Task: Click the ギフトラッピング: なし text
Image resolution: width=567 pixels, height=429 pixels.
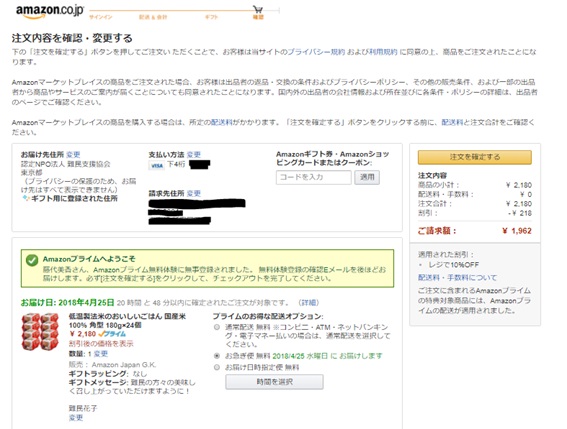Action: click(108, 373)
